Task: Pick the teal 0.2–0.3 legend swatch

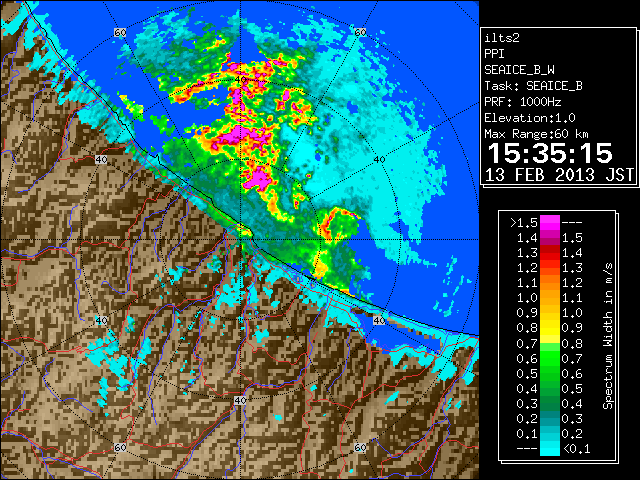Action: (x=549, y=419)
